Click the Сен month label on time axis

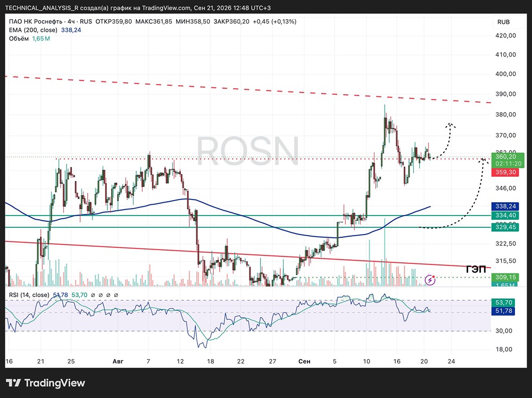[x=304, y=361]
